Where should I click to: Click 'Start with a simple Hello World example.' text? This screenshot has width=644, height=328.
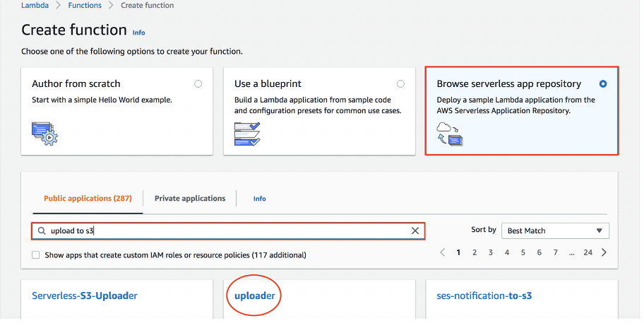[102, 100]
